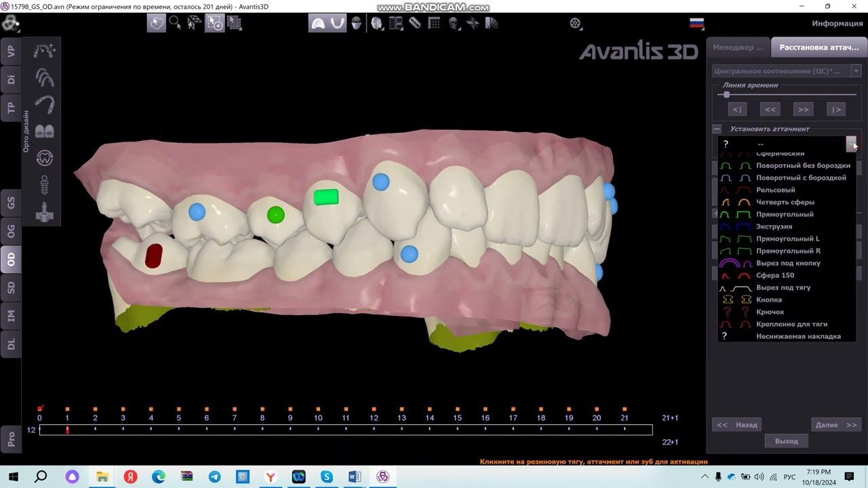Open settings wheel icon in top toolbar
This screenshot has width=868, height=488.
pyautogui.click(x=575, y=23)
